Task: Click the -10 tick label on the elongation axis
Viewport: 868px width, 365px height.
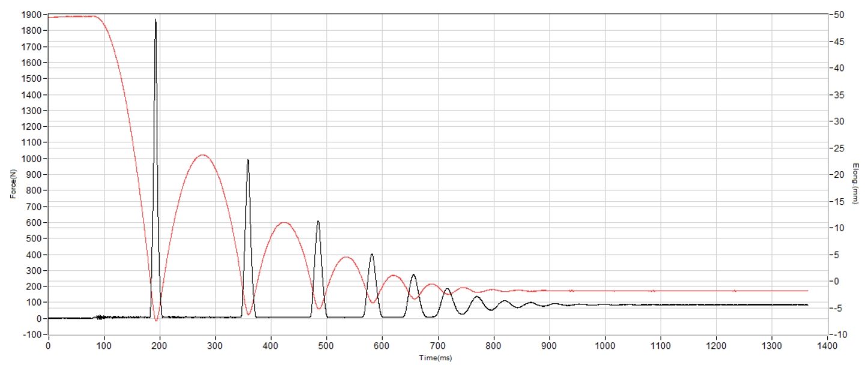Action: pos(839,334)
